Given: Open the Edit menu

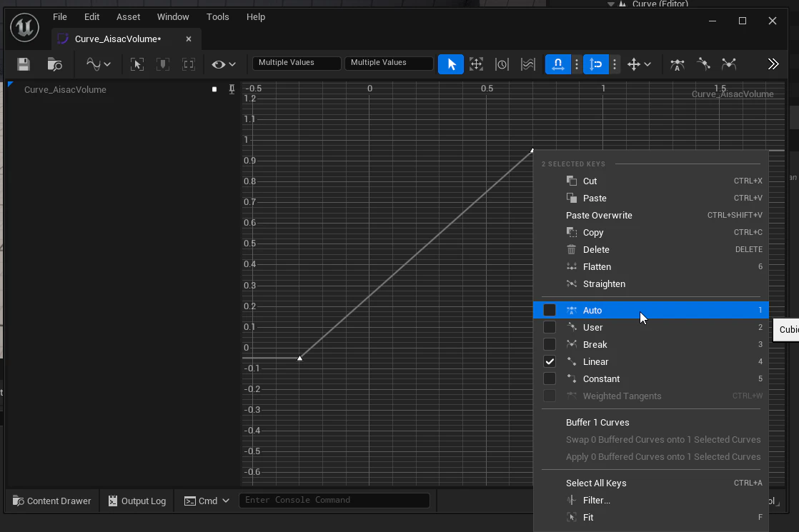Looking at the screenshot, I should [91, 17].
